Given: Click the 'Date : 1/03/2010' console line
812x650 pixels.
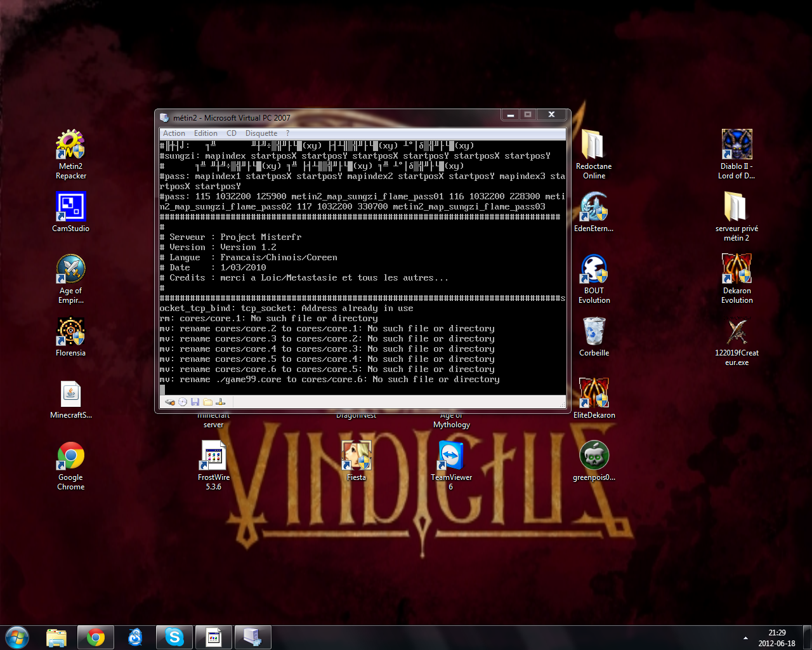Looking at the screenshot, I should (213, 268).
